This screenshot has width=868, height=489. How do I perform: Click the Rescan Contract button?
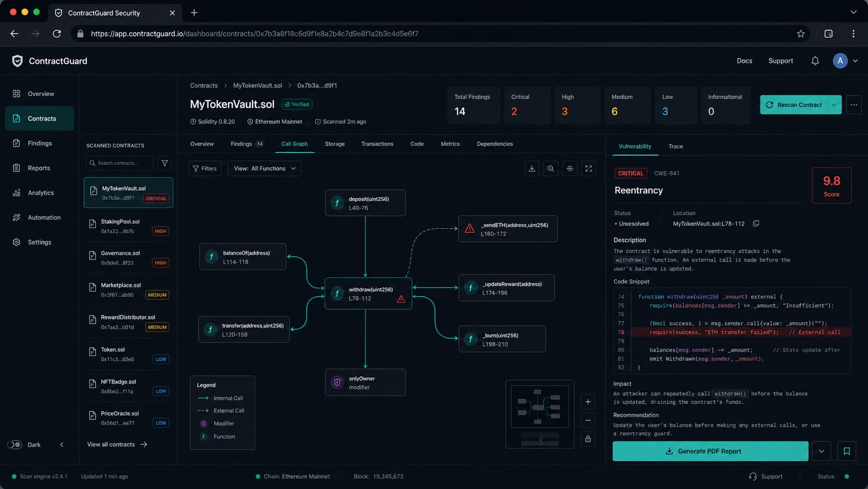[794, 105]
